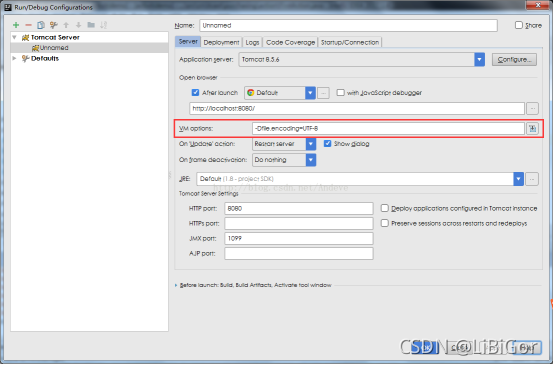Tick Preserve sessions across restarts checkbox

385,223
